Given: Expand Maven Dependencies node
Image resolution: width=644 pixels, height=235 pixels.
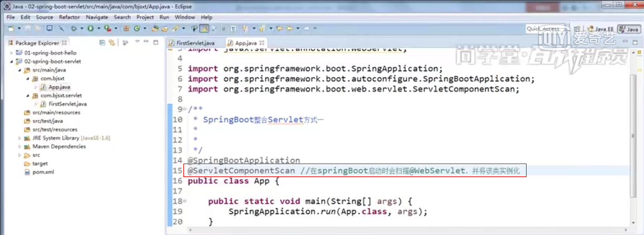Looking at the screenshot, I should coord(20,146).
